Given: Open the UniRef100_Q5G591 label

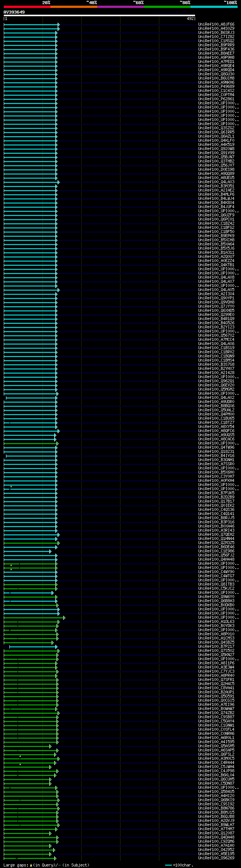Looking at the screenshot, I should (x=216, y=696).
